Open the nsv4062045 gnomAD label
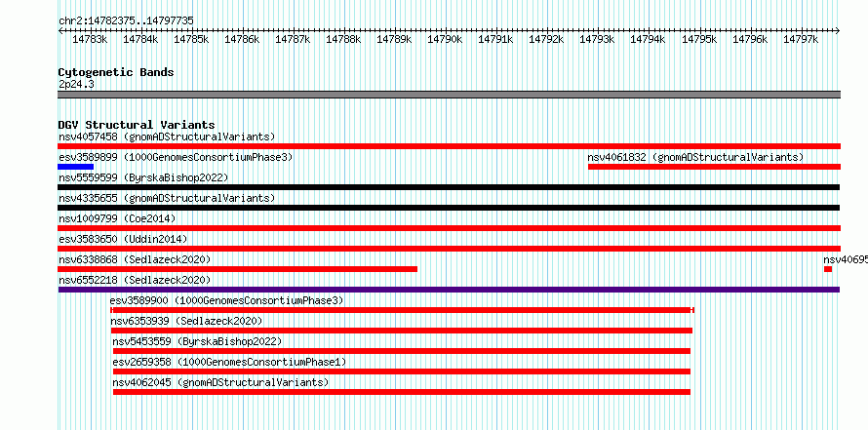This screenshot has height=430, width=868. click(220, 382)
